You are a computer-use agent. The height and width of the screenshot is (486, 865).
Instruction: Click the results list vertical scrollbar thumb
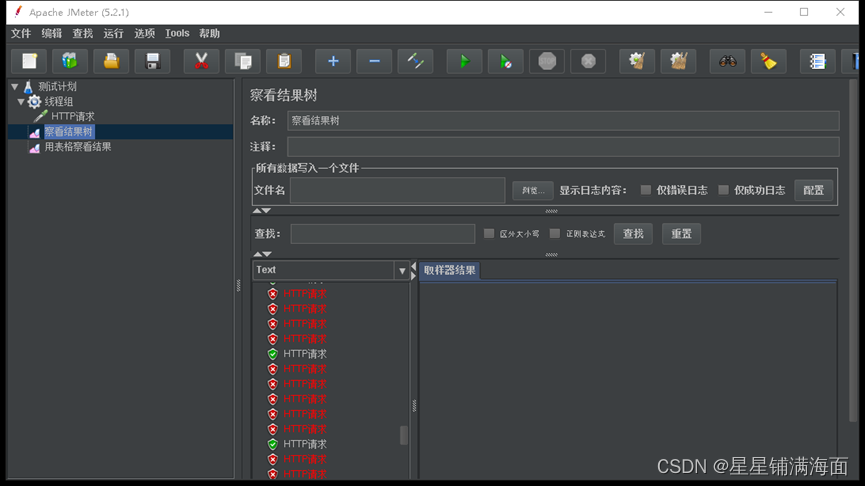tap(404, 435)
